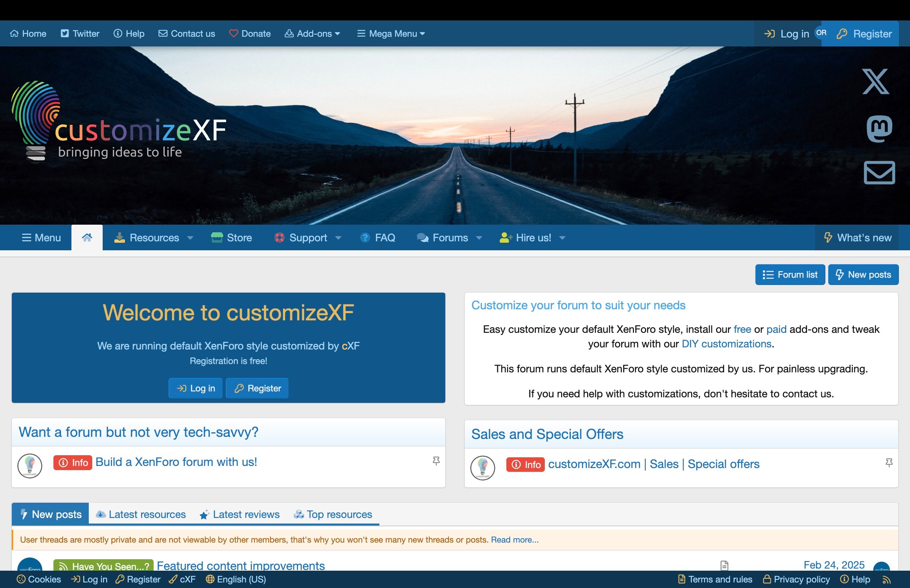Screen dimensions: 910x588
Task: Click Info label on Build a XenForo row
Action: click(x=73, y=463)
